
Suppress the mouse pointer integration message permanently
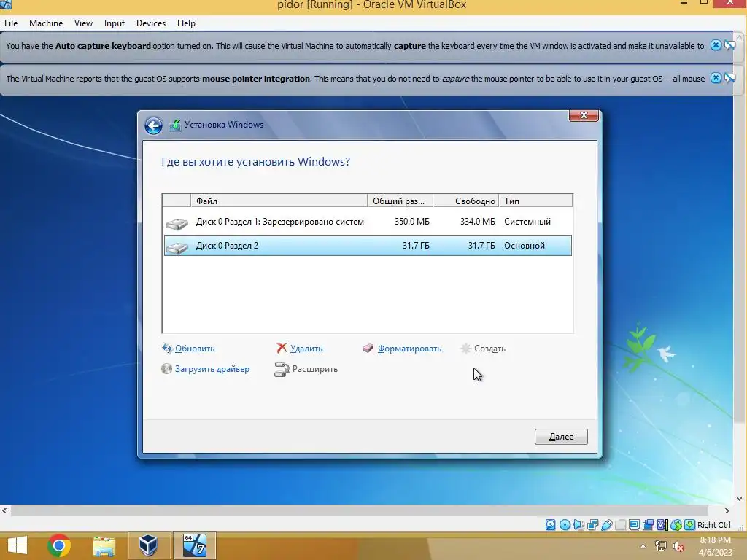coord(729,78)
